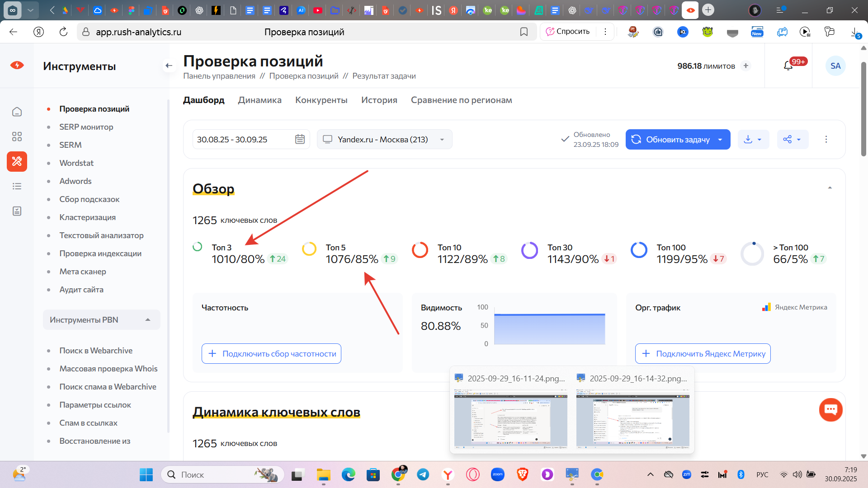
Task: Open the share options dropdown
Action: tap(792, 139)
